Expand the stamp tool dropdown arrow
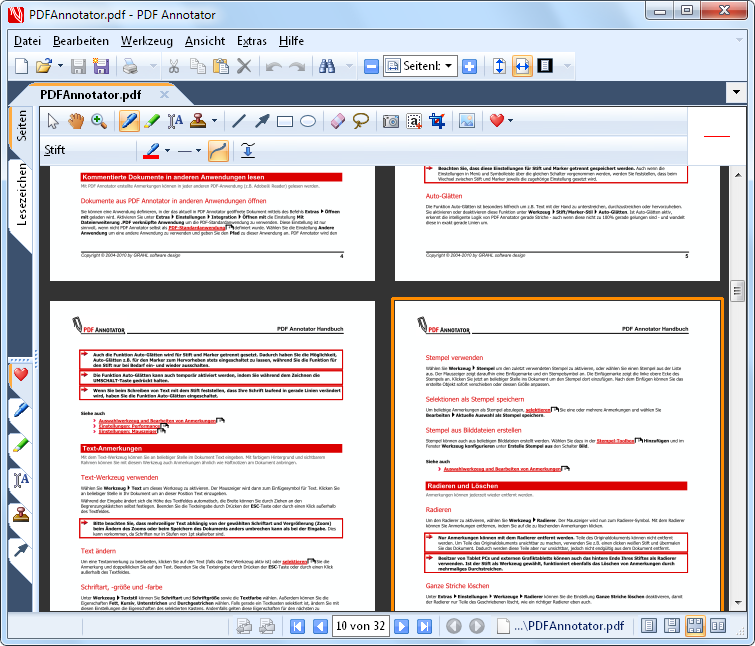 [214, 121]
